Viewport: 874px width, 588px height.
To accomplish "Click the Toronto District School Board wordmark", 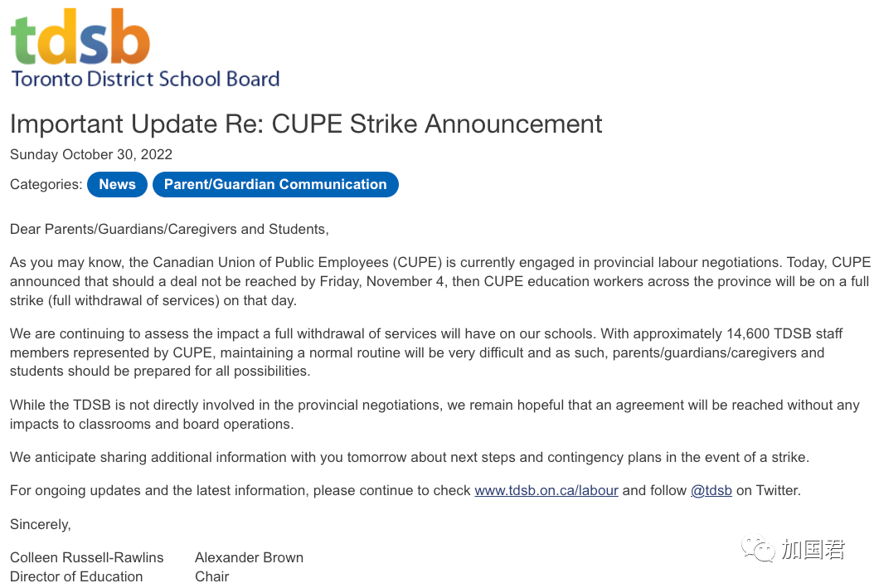I will (x=145, y=80).
